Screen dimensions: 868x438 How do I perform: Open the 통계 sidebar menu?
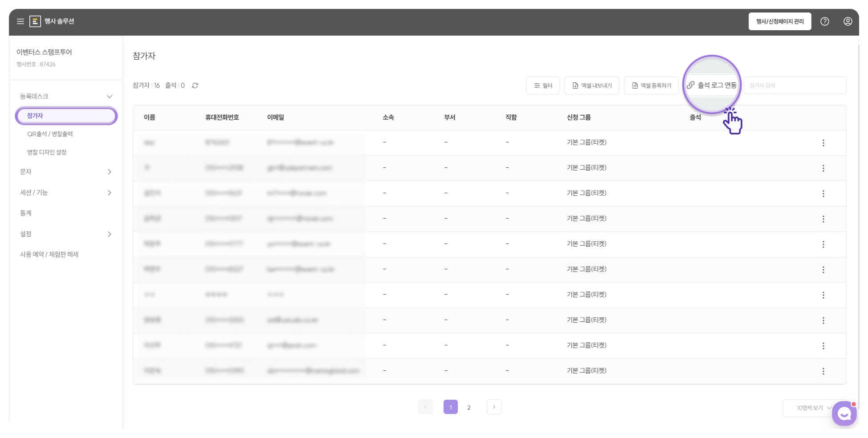click(26, 213)
